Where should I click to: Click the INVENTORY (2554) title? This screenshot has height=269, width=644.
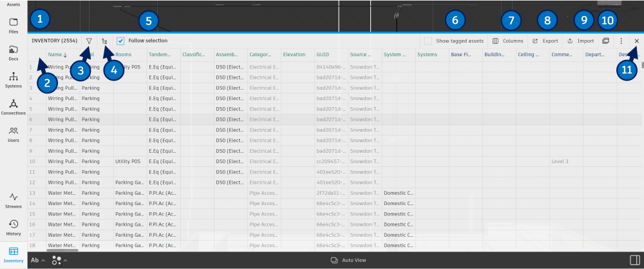coord(54,41)
